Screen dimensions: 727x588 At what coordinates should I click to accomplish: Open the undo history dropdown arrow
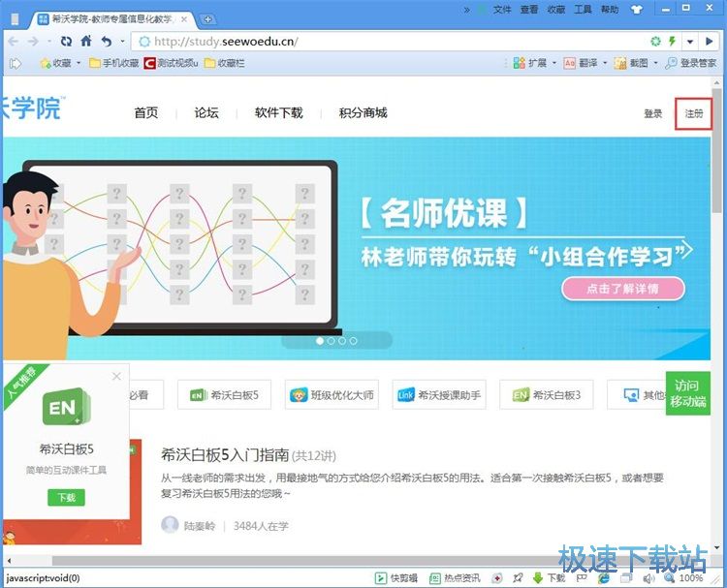(122, 42)
